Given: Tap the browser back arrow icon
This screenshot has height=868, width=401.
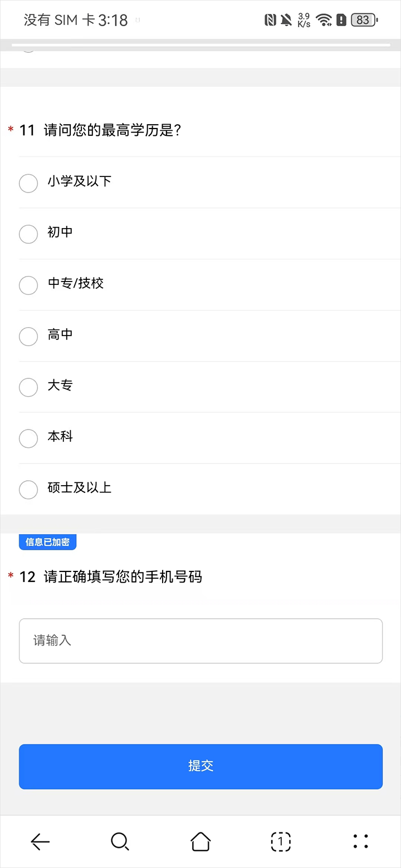Looking at the screenshot, I should click(x=40, y=841).
